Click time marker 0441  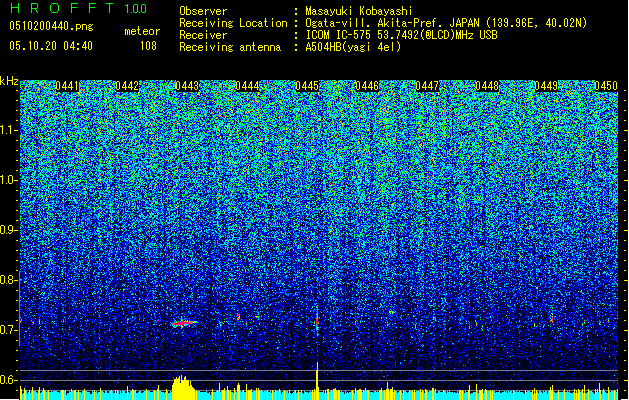67,86
